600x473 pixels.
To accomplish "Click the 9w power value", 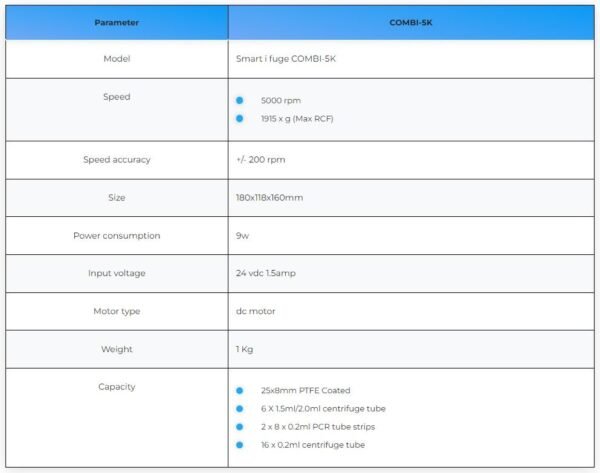I will point(241,236).
